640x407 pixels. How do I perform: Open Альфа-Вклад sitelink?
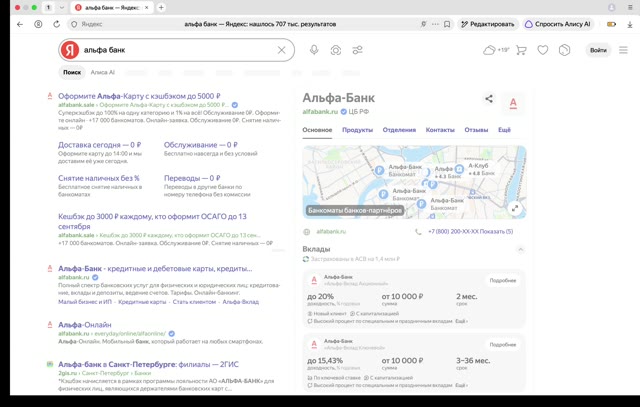pyautogui.click(x=240, y=302)
